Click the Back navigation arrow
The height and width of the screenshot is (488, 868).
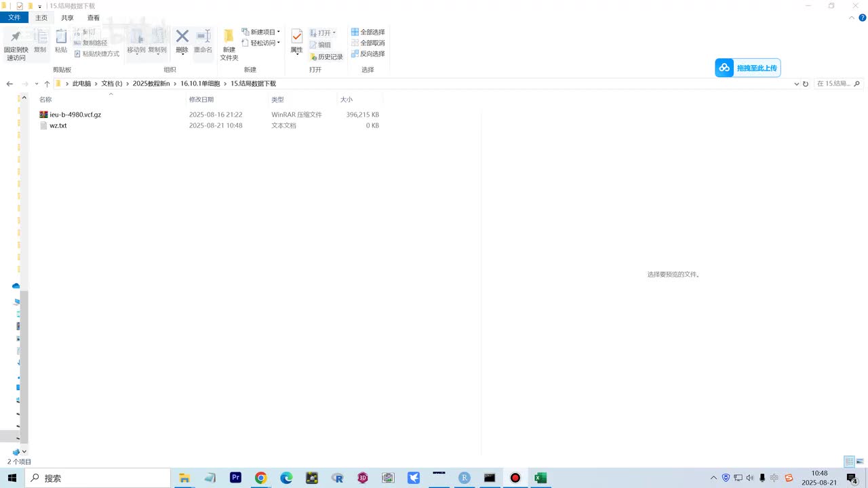(9, 83)
